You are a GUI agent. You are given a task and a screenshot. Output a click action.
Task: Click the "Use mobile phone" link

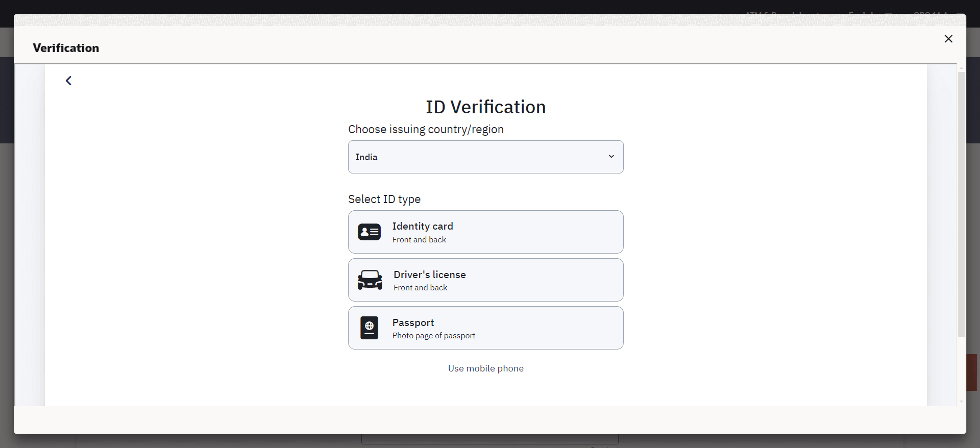[x=485, y=368]
